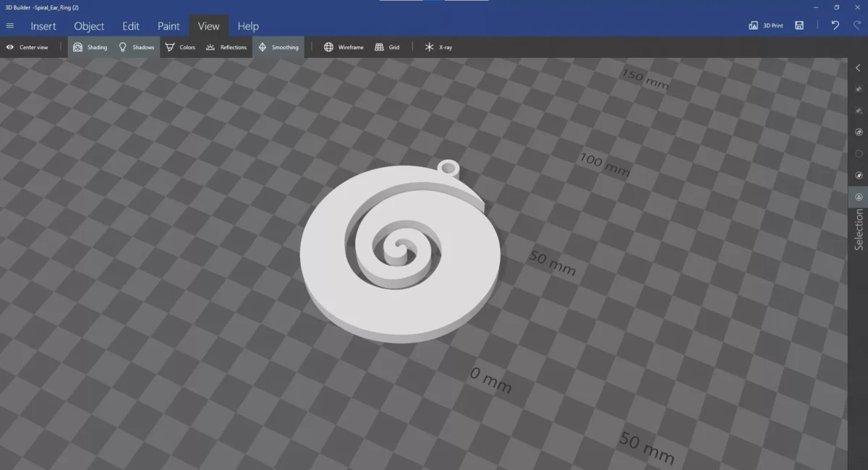Viewport: 868px width, 470px height.
Task: Click the 100 mm grid label
Action: tap(605, 165)
